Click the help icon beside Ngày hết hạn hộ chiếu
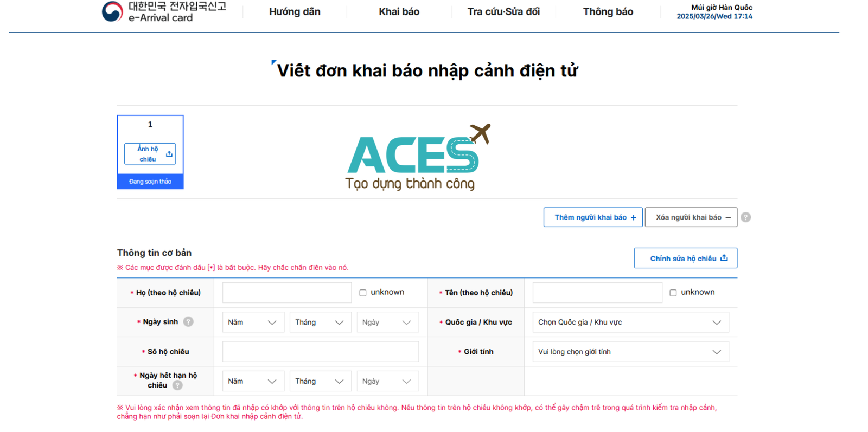The image size is (868, 432). click(177, 385)
